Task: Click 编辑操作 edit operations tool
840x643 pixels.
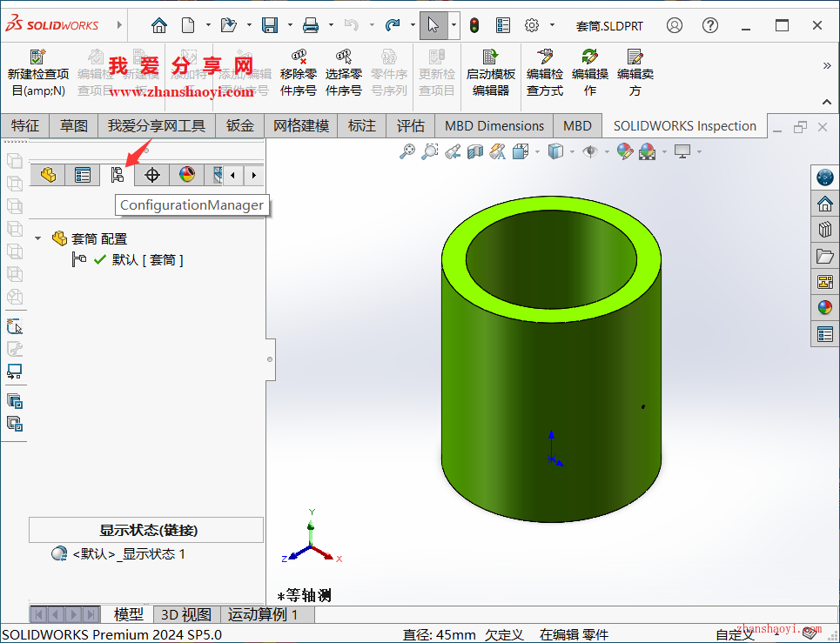Action: click(x=590, y=73)
